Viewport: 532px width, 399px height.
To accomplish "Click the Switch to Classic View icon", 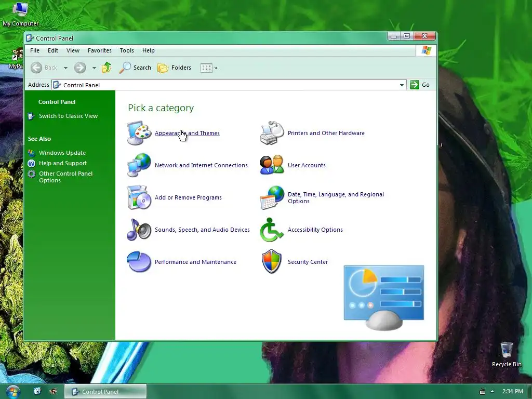I will 31,116.
